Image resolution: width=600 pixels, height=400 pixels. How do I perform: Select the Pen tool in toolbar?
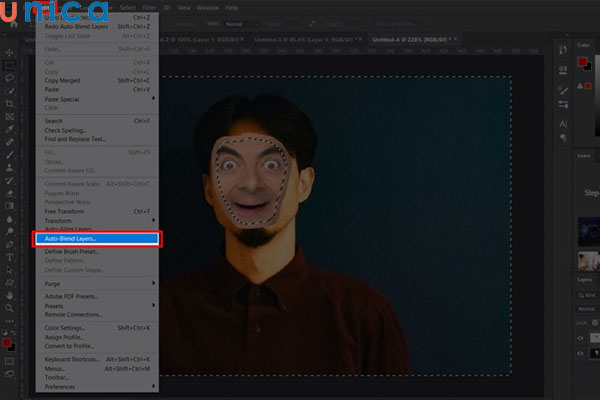click(x=9, y=243)
